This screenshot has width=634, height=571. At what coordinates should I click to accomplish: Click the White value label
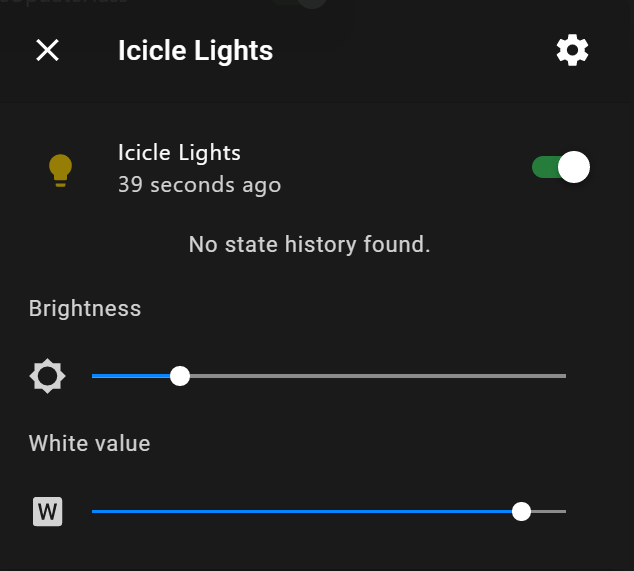click(89, 443)
